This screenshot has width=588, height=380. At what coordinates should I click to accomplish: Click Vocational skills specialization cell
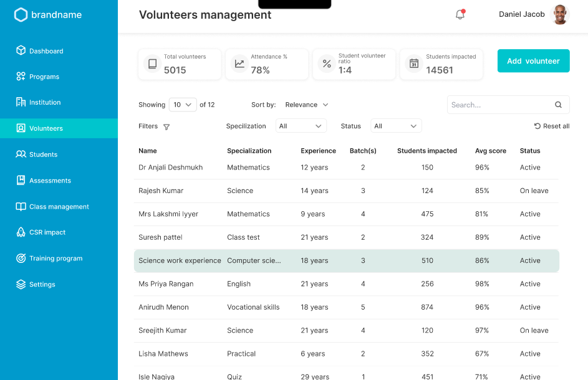[253, 307]
